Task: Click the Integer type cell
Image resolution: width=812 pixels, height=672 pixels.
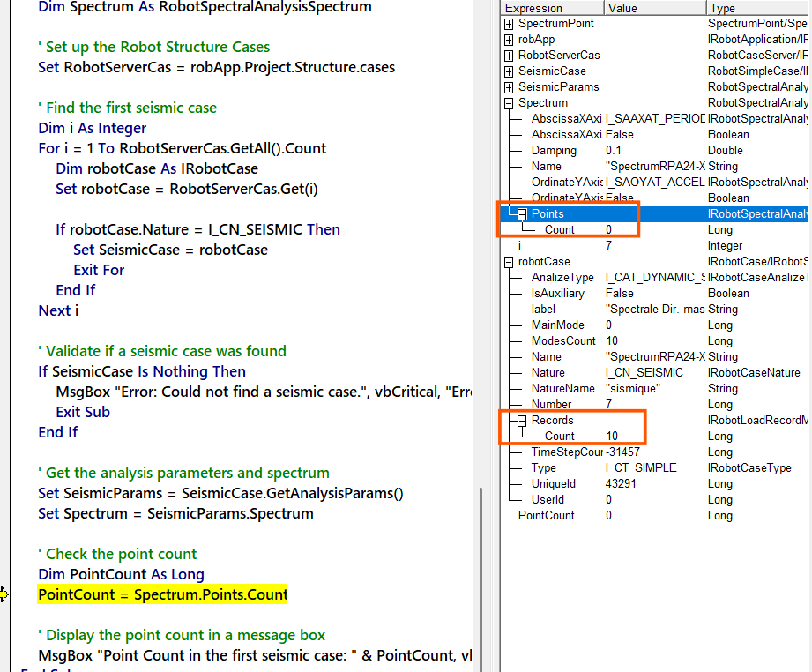Action: click(725, 245)
